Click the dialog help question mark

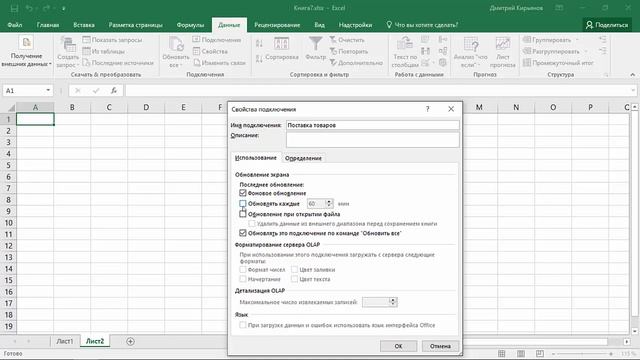(427, 109)
